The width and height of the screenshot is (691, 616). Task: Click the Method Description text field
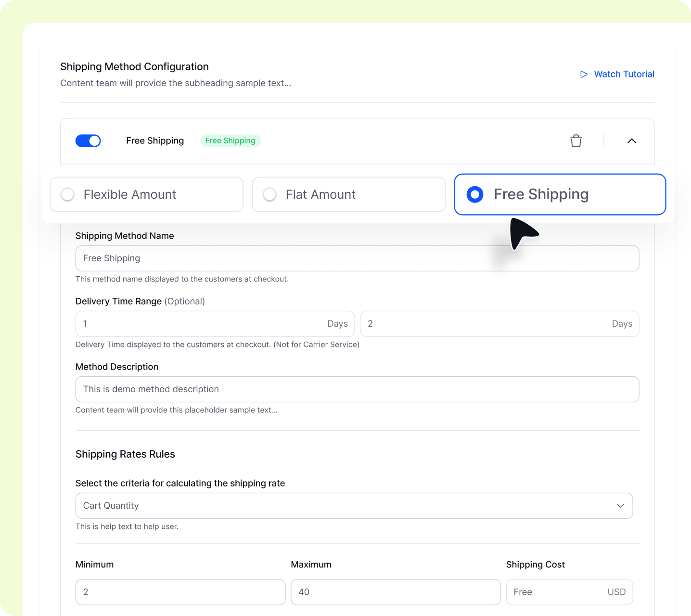(357, 389)
